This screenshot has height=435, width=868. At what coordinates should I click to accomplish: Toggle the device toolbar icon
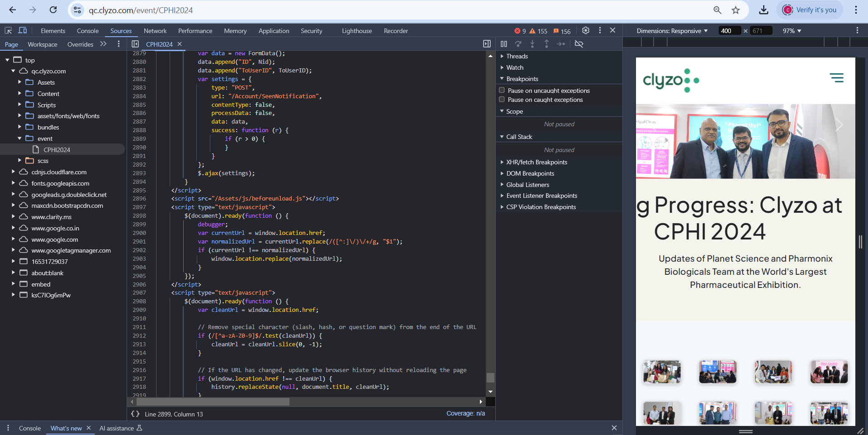click(x=23, y=30)
